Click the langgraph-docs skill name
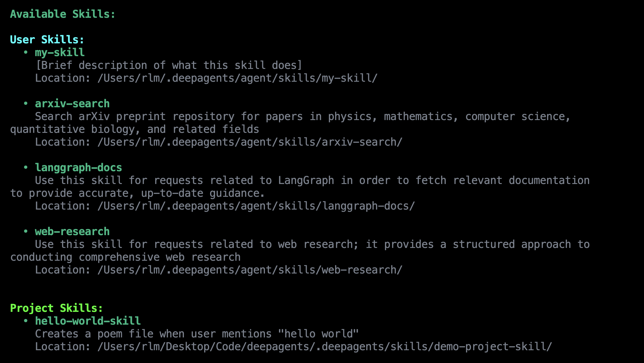The image size is (644, 363). (78, 167)
